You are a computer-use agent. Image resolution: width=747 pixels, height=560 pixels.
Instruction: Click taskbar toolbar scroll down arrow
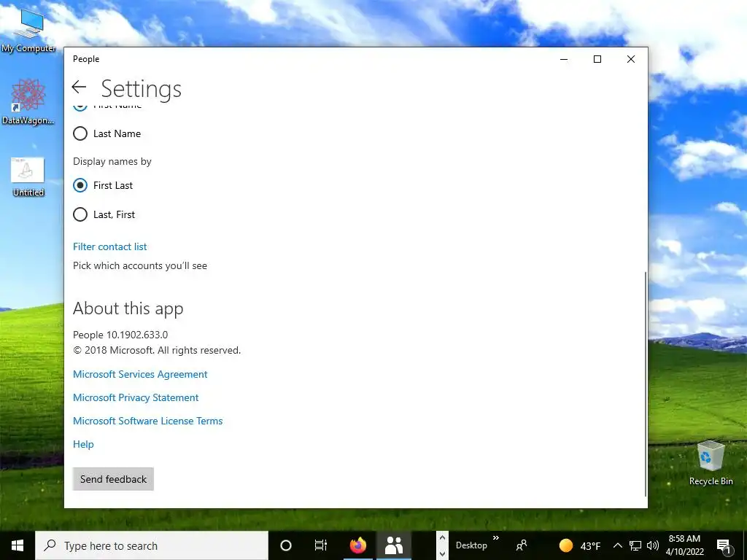tap(442, 554)
